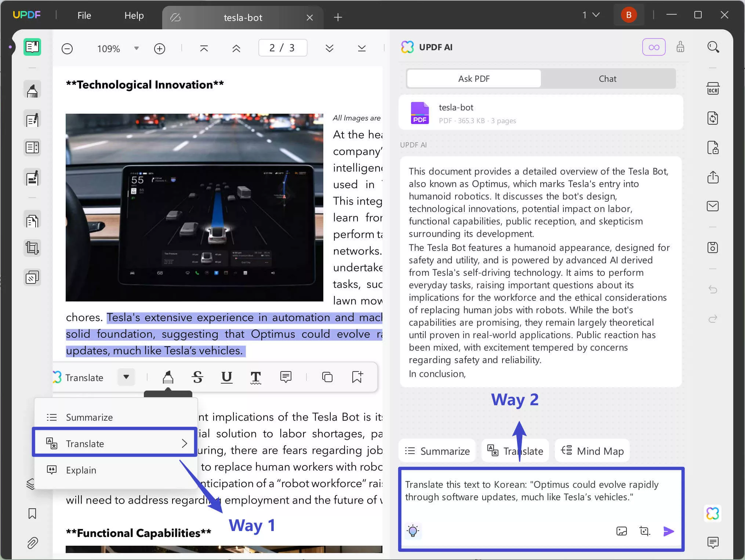Send PDF by email icon
Screen dimensions: 745x560
(x=713, y=206)
